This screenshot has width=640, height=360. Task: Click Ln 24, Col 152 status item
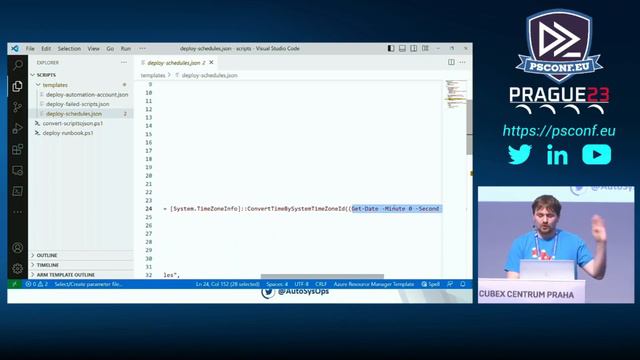[x=227, y=284]
